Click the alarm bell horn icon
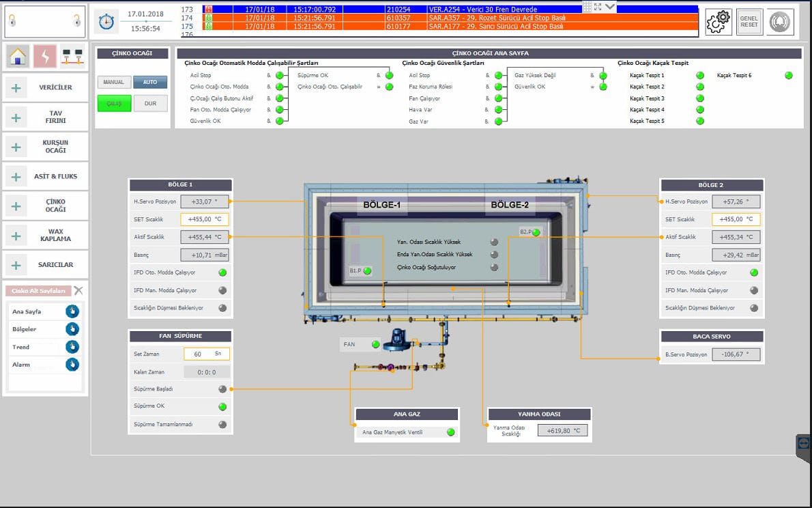The image size is (812, 508). pos(780,22)
